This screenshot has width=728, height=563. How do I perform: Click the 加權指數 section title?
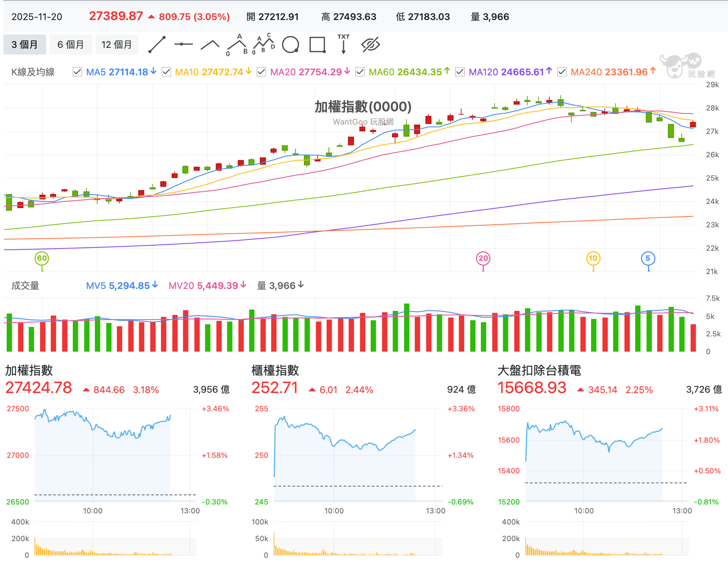(x=29, y=371)
